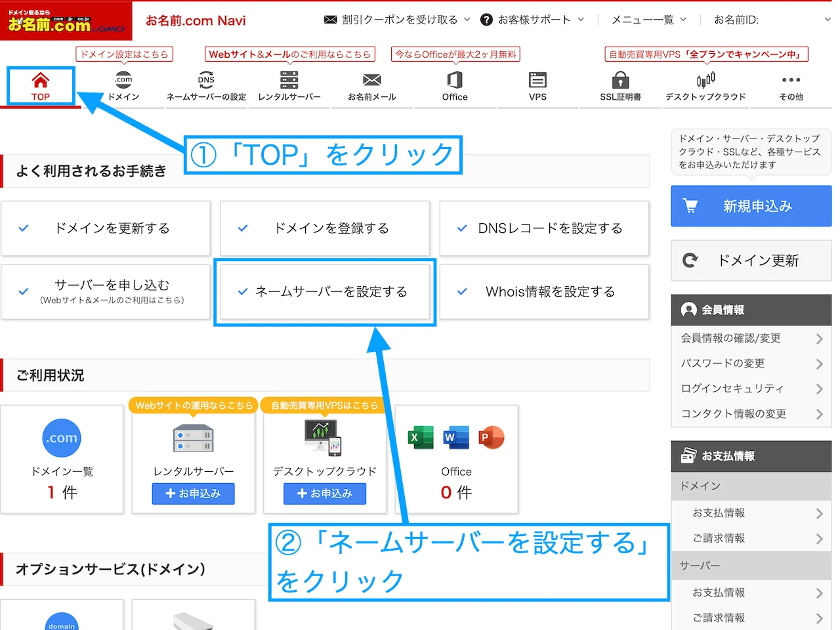Click レンタルサーバー お申込み button
Screen dimensions: 840x630
[x=193, y=493]
